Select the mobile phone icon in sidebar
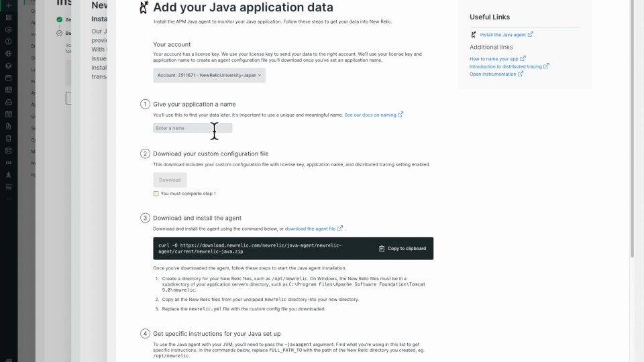The height and width of the screenshot is (362, 644). 9,138
